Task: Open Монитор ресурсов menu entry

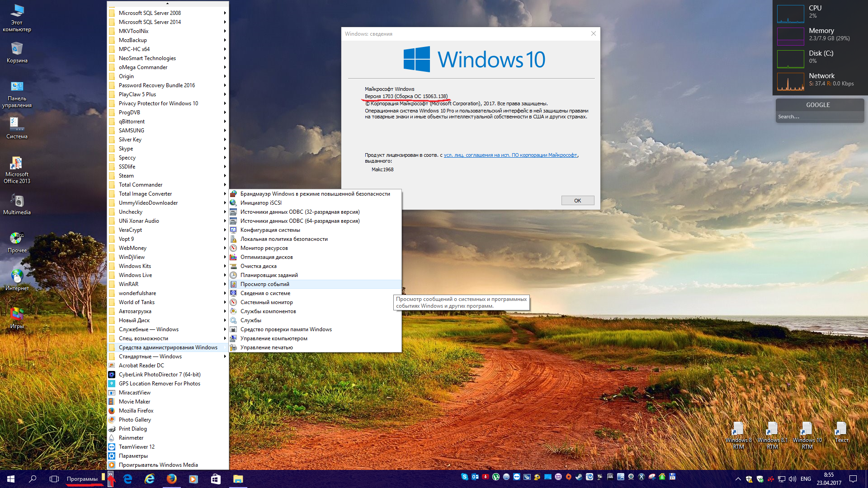Action: point(315,248)
